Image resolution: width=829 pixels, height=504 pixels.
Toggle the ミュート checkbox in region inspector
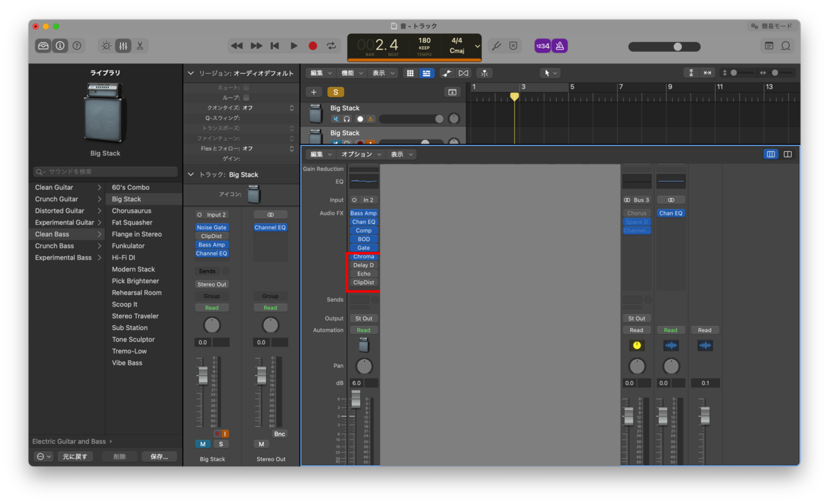tap(246, 88)
